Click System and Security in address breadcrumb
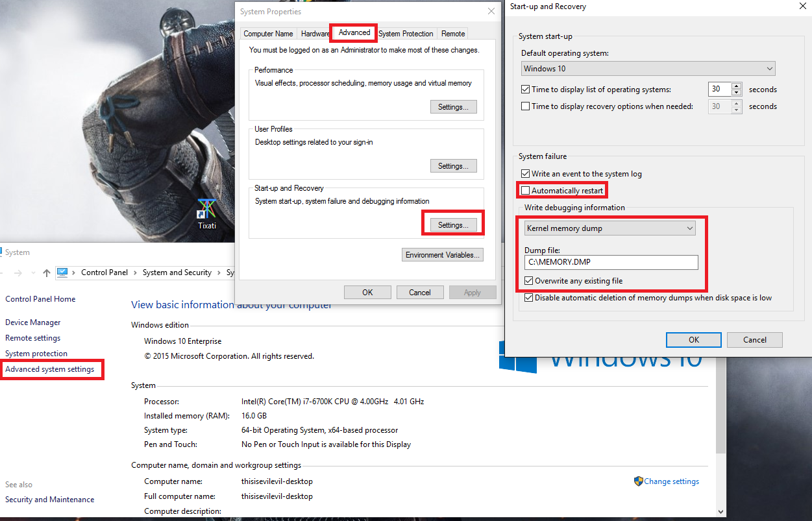This screenshot has width=812, height=521. coord(177,273)
